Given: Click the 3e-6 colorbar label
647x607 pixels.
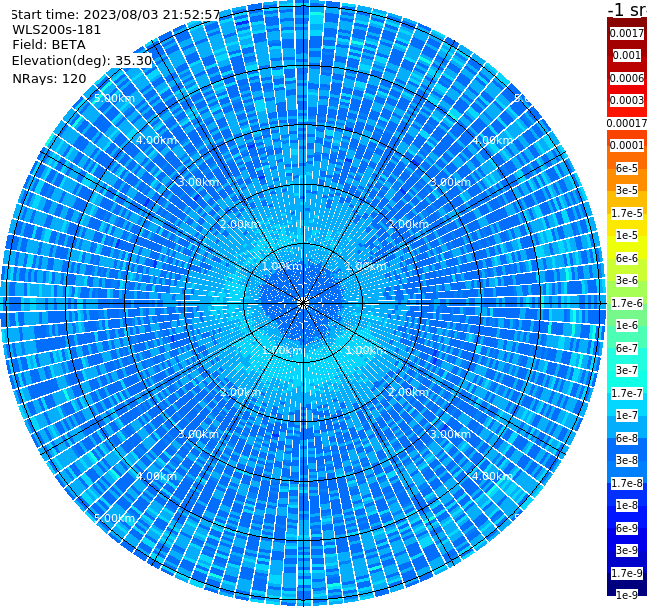Looking at the screenshot, I should tap(627, 280).
